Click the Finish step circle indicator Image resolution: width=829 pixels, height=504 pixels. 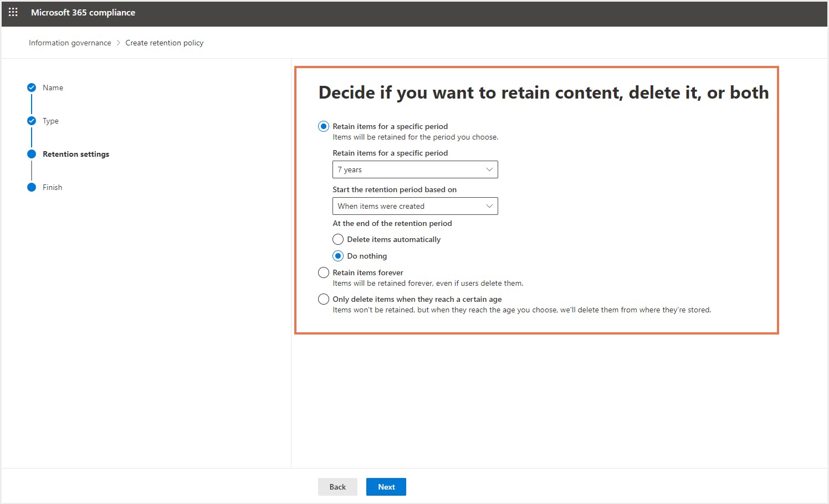pos(32,187)
